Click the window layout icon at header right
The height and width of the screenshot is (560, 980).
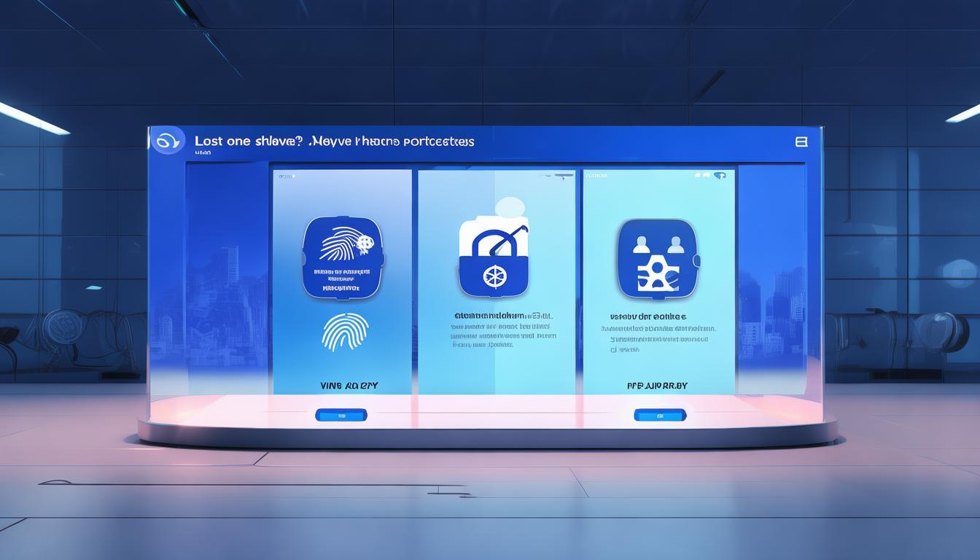[801, 141]
